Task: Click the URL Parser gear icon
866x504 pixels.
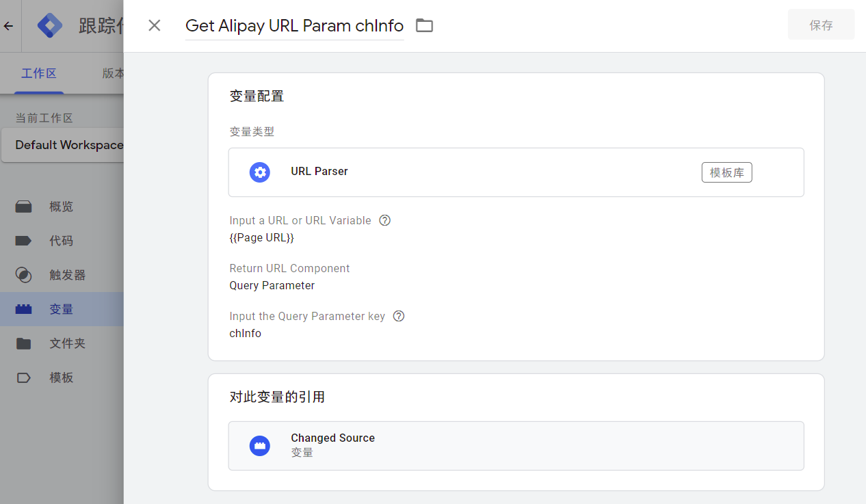Action: 260,172
